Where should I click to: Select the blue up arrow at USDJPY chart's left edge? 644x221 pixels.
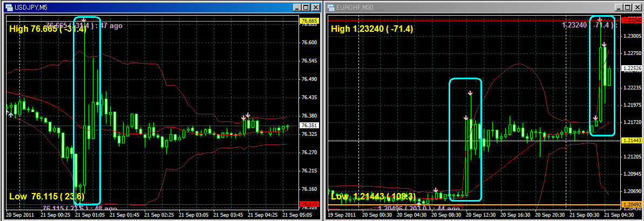[10, 114]
